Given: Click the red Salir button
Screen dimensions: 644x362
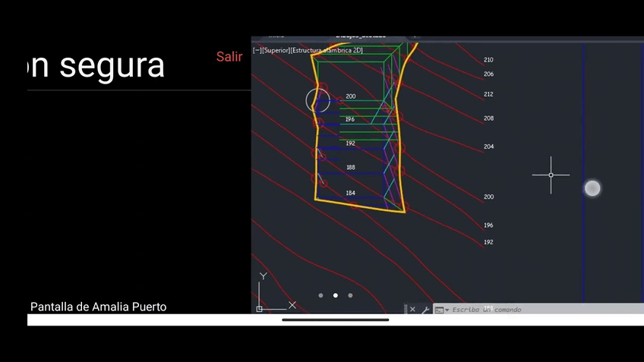Looking at the screenshot, I should tap(229, 57).
